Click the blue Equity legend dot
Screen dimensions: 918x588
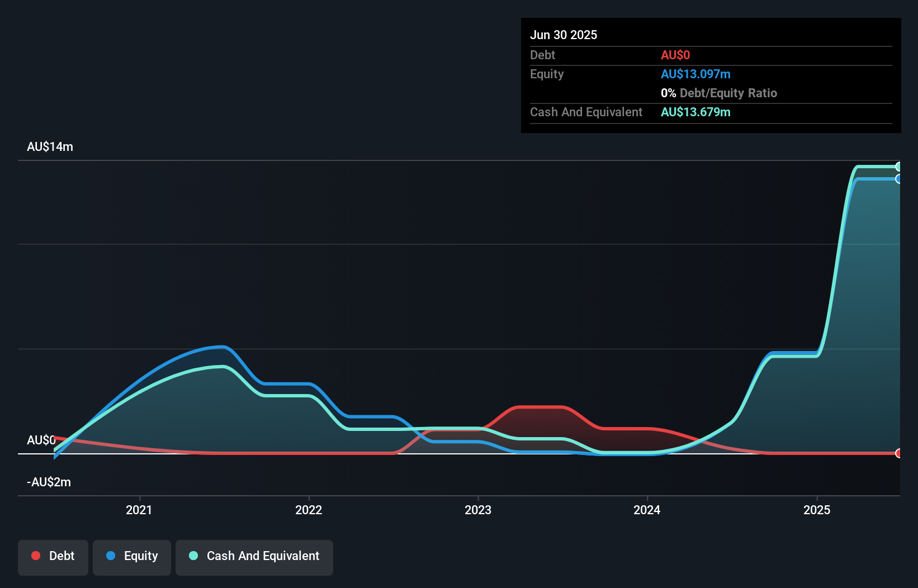[x=111, y=556]
